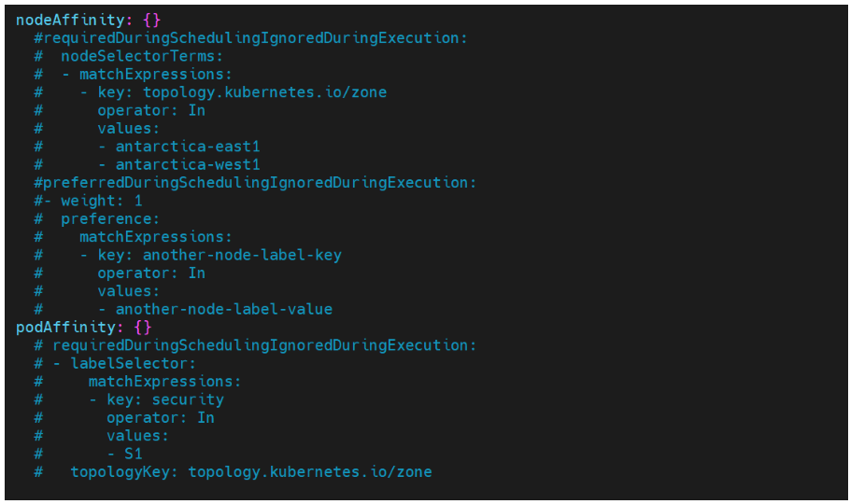Click the empty braces after podAffinity

point(143,328)
